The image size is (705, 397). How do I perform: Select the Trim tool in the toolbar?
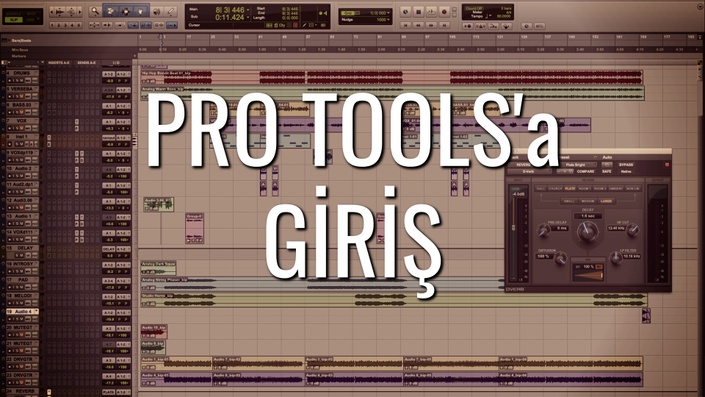click(x=110, y=11)
